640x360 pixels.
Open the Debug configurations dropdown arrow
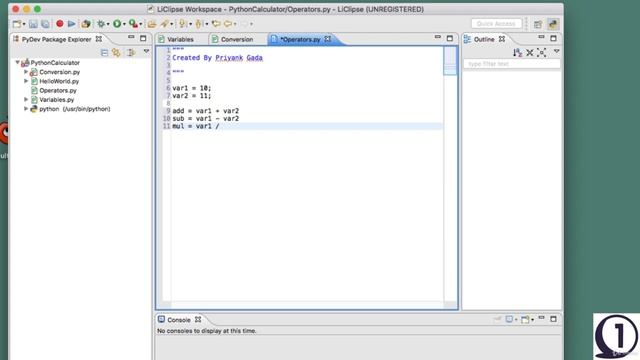click(108, 24)
